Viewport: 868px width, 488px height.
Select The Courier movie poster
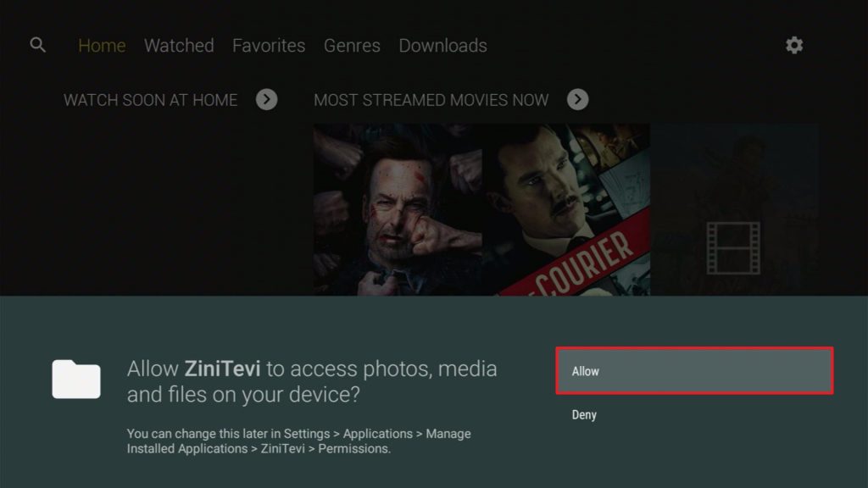(x=566, y=209)
